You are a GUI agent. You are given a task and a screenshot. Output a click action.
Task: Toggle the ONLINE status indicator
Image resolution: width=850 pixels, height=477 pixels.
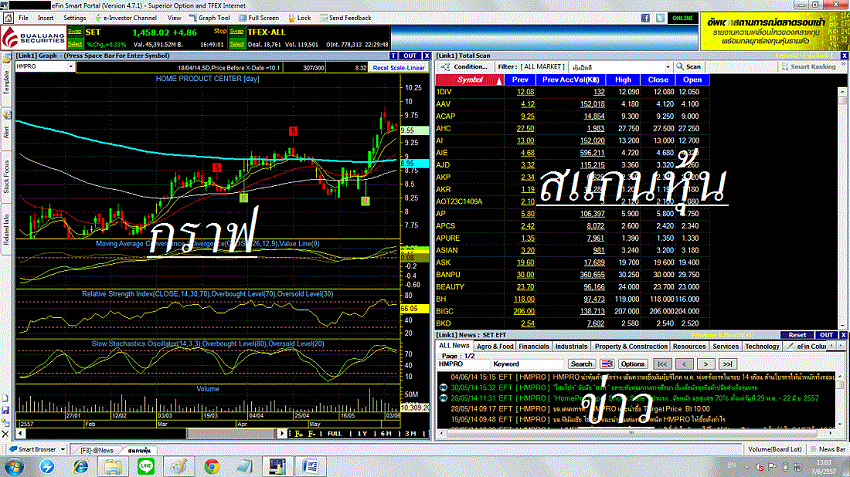(682, 18)
